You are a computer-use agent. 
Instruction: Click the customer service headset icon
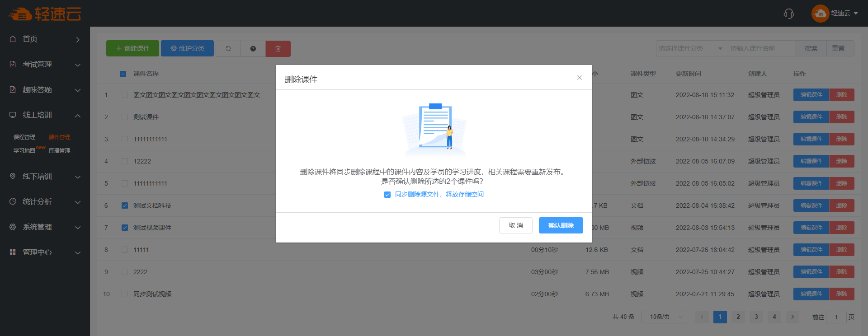788,14
